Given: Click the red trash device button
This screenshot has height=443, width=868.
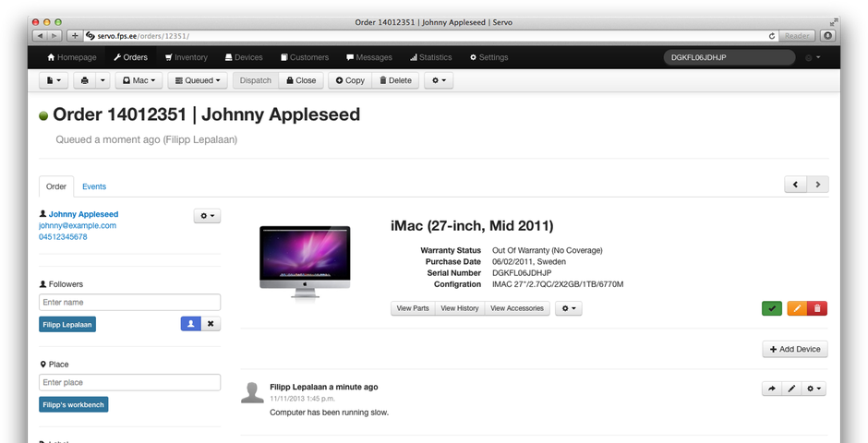Looking at the screenshot, I should [817, 308].
